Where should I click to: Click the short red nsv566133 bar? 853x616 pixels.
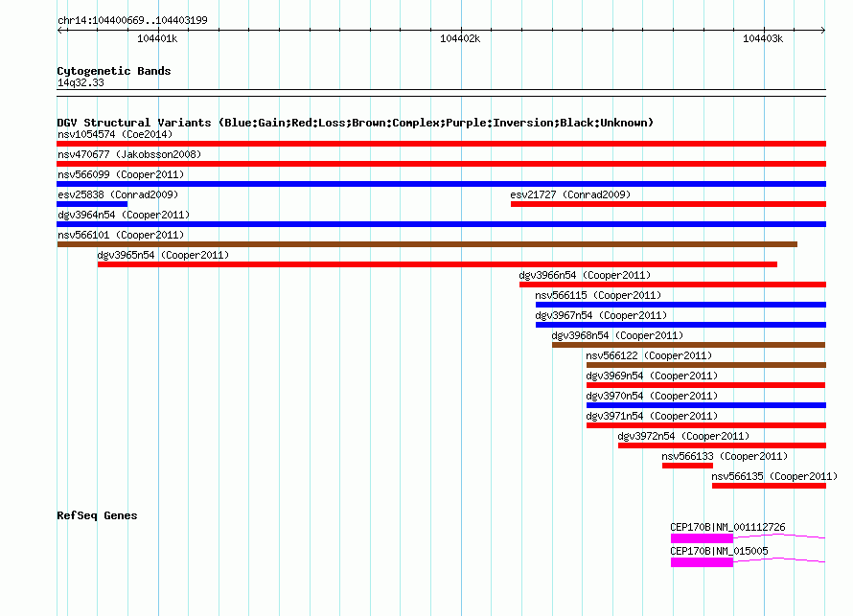point(687,466)
